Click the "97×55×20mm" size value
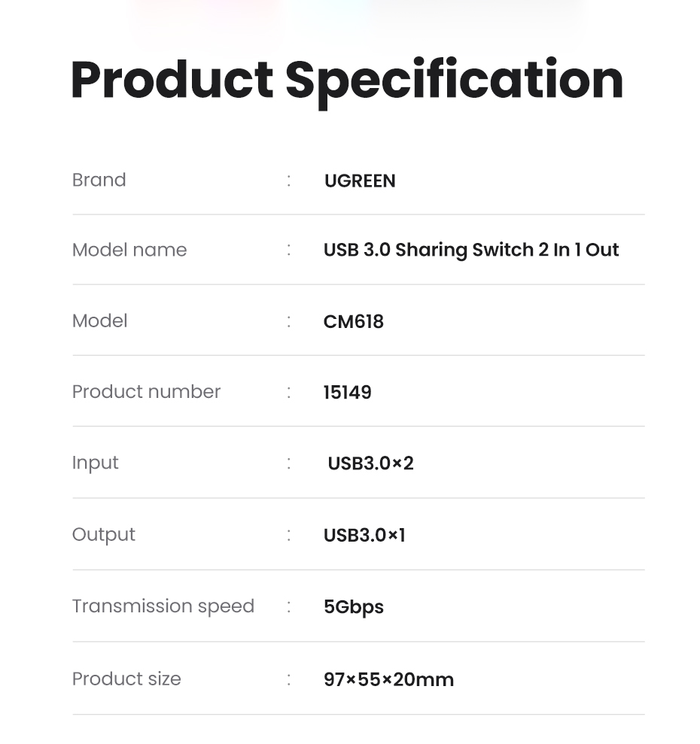 click(388, 680)
